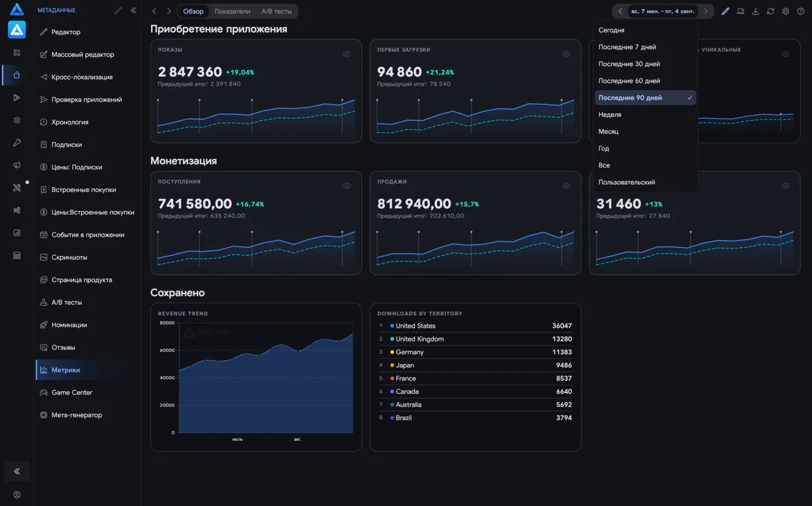This screenshot has height=506, width=812.
Task: Switch to the A/B тесты tab
Action: [276, 11]
